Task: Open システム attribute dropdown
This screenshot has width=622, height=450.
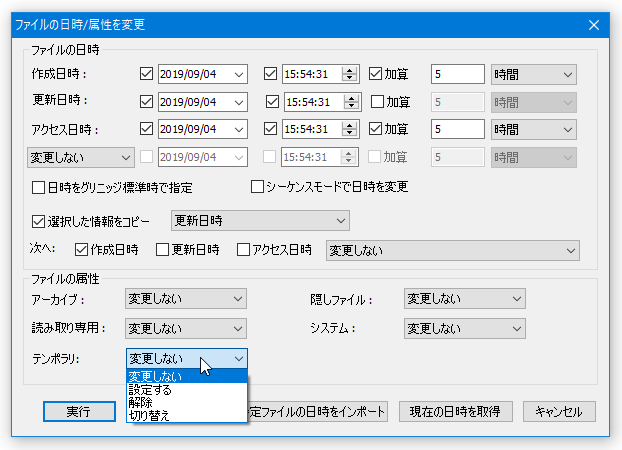Action: click(465, 329)
